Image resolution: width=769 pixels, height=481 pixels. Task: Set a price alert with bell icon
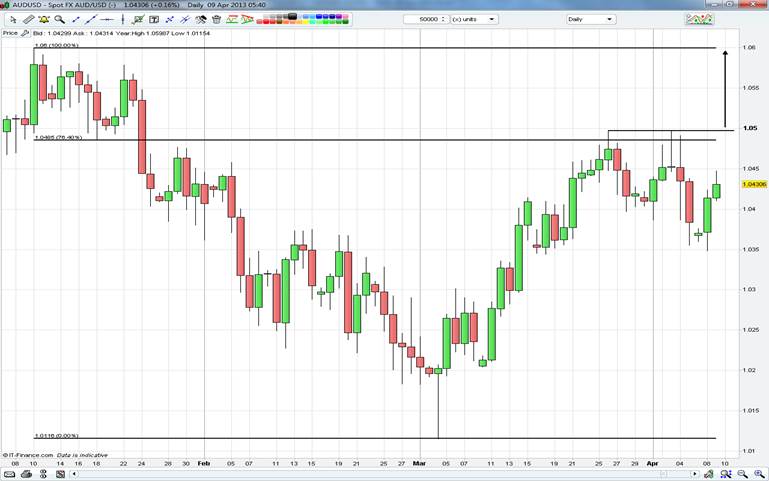[x=44, y=20]
